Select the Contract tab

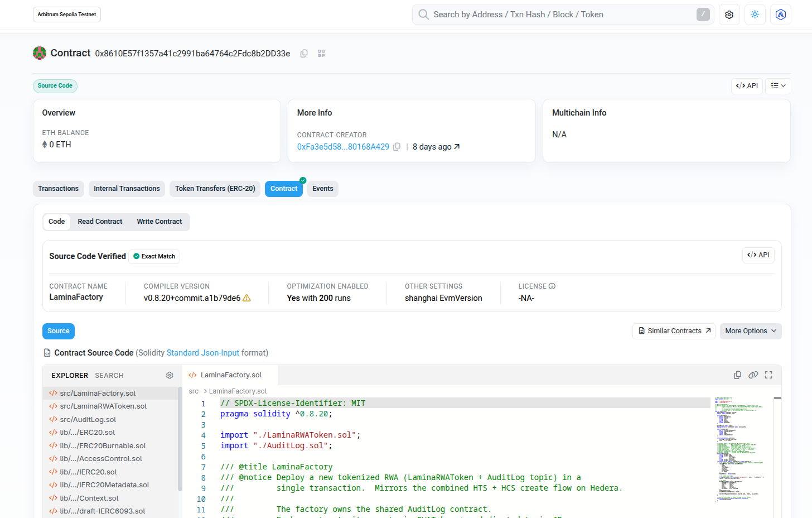pos(284,189)
